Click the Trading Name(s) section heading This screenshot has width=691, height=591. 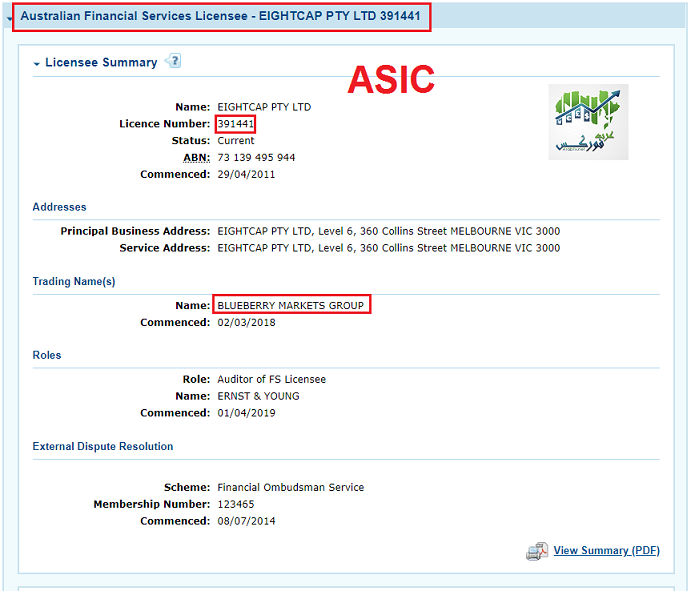tap(74, 282)
